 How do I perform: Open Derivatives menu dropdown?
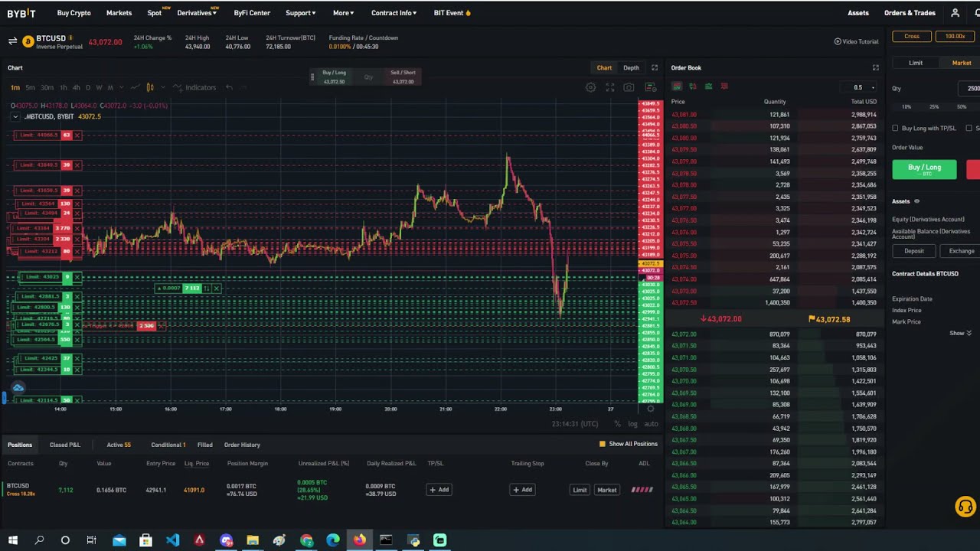click(x=197, y=13)
